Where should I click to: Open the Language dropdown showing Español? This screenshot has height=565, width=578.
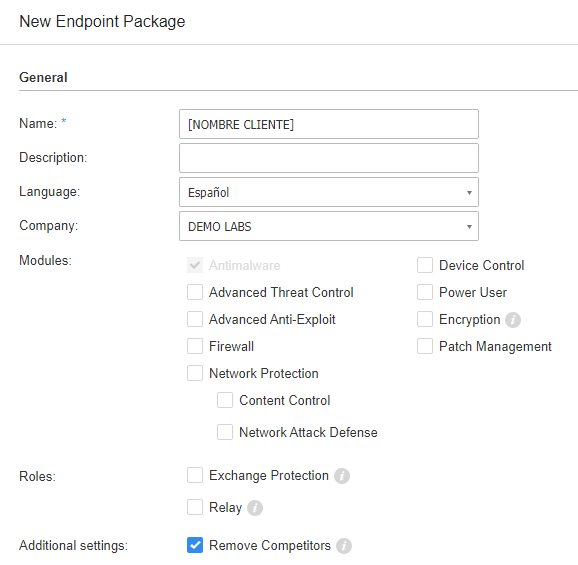pyautogui.click(x=329, y=192)
